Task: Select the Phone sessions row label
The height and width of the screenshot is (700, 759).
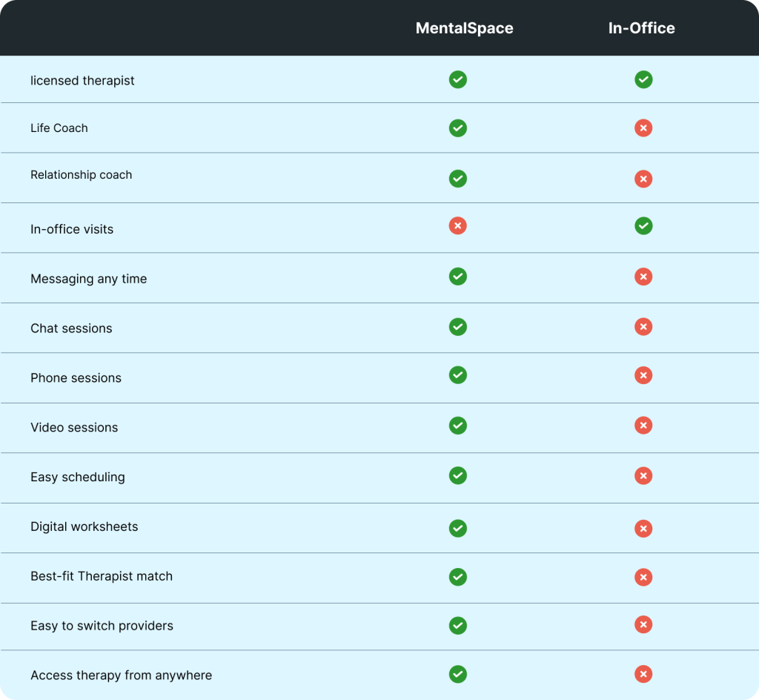Action: click(x=76, y=378)
